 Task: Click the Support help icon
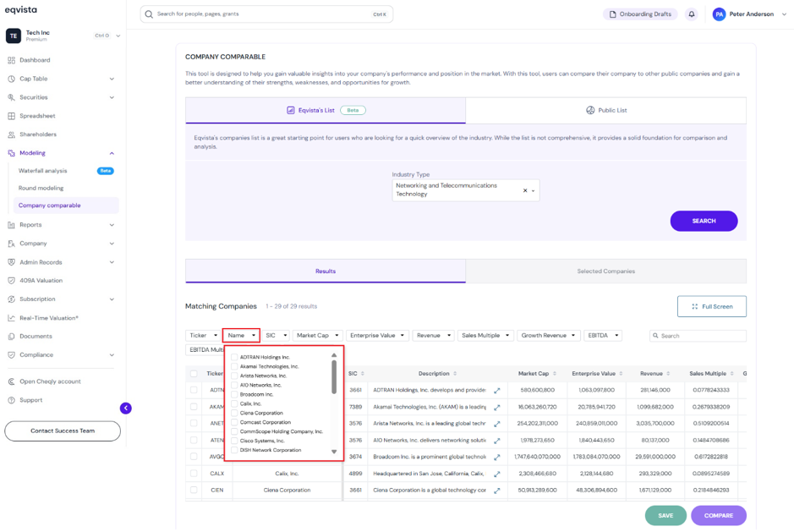coord(11,400)
